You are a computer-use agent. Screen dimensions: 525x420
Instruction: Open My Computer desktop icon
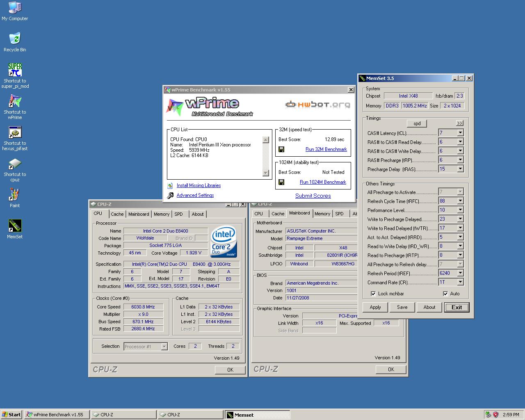(15, 8)
